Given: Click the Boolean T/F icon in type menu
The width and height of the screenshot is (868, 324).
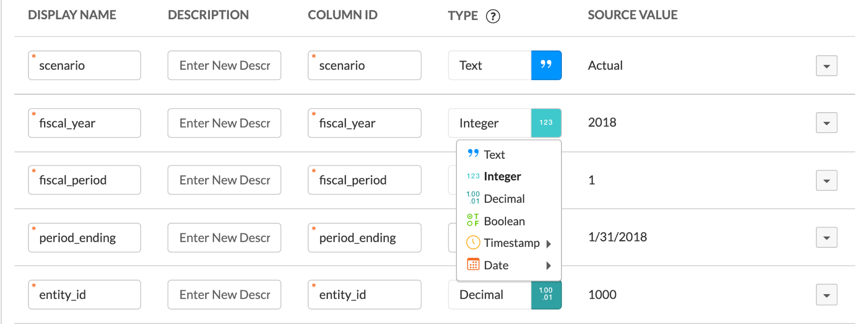Looking at the screenshot, I should point(473,221).
